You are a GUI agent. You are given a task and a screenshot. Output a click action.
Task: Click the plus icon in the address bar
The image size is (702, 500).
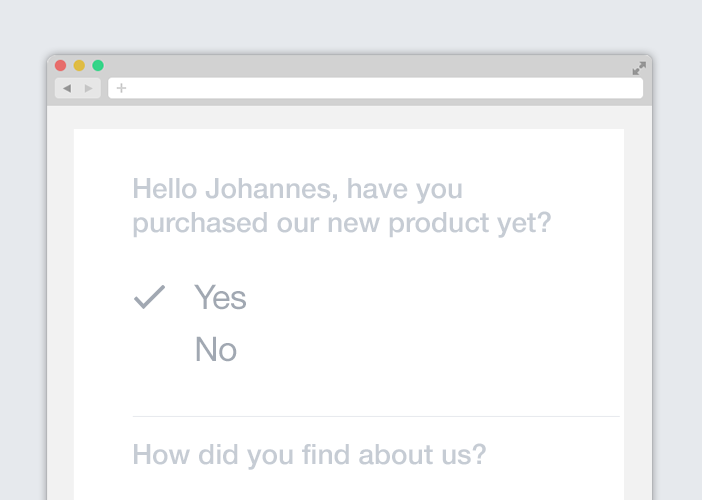click(121, 88)
